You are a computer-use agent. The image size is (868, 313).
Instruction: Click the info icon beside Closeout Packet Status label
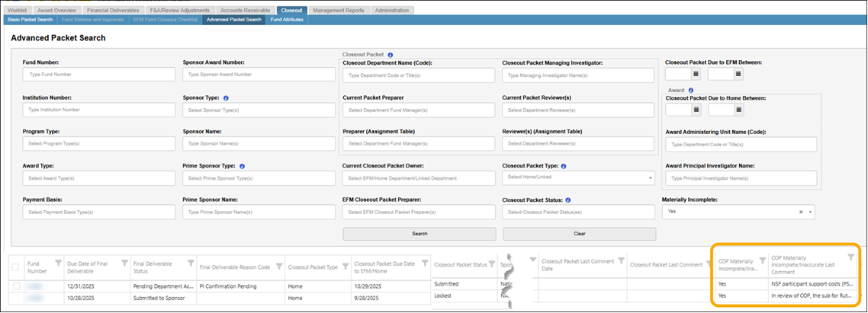[568, 200]
